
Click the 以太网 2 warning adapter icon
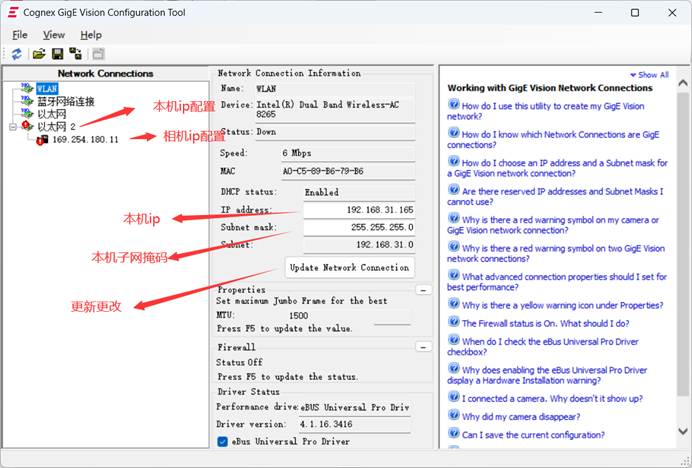[27, 126]
